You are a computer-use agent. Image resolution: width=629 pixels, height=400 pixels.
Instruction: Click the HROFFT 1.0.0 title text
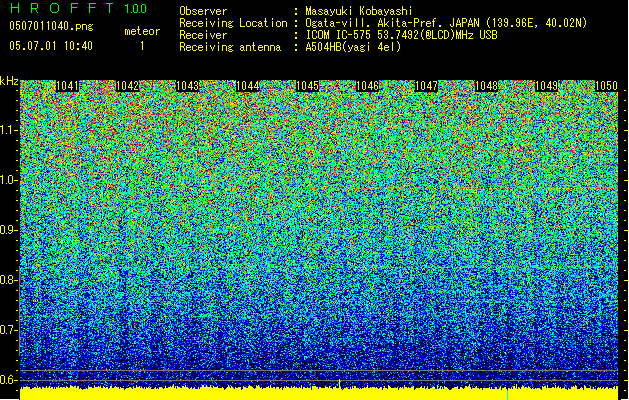79,8
